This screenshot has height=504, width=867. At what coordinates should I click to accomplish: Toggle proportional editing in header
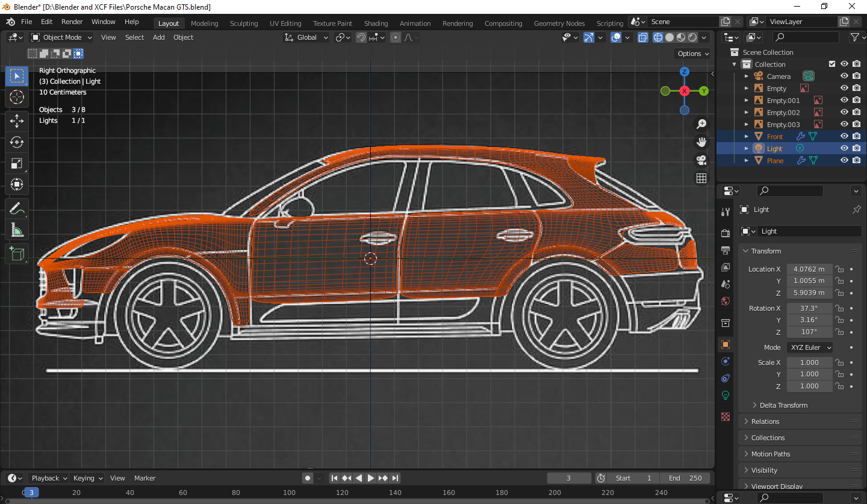point(396,37)
